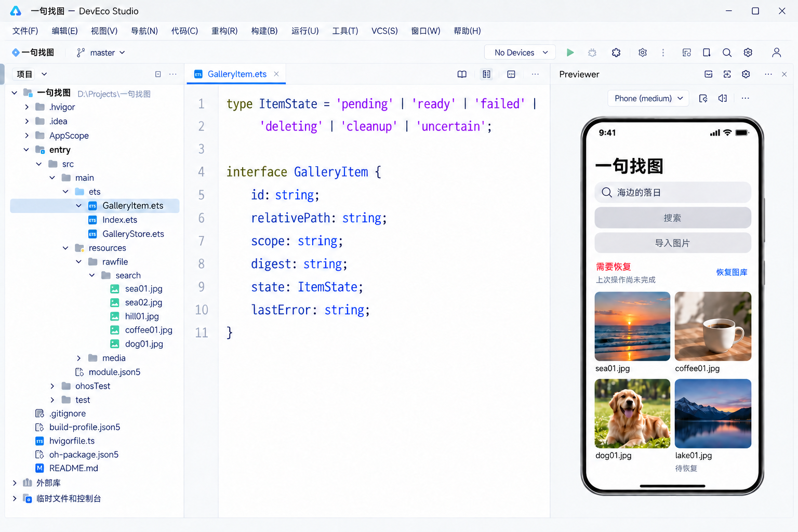Select README.md file
798x532 pixels.
click(x=74, y=468)
